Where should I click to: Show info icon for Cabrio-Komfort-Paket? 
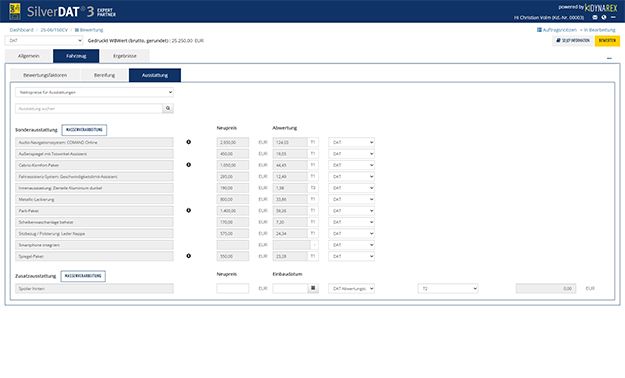pyautogui.click(x=189, y=165)
